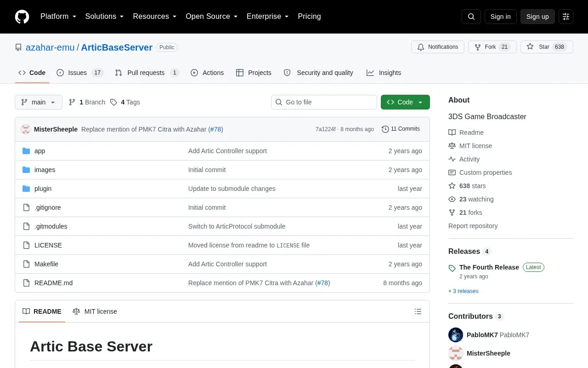
Task: Open the LICENSE file
Action: (x=48, y=245)
